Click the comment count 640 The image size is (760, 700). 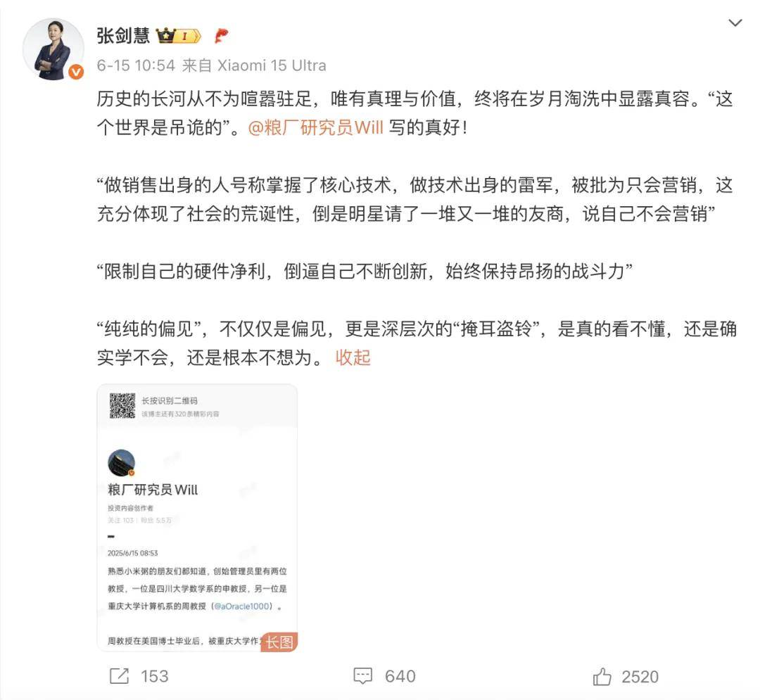click(x=400, y=676)
